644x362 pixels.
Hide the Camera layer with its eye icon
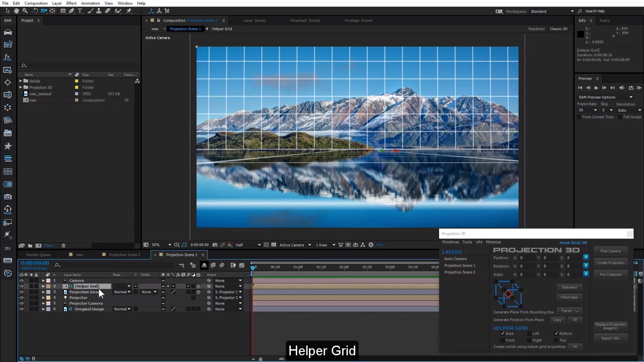pos(21,281)
